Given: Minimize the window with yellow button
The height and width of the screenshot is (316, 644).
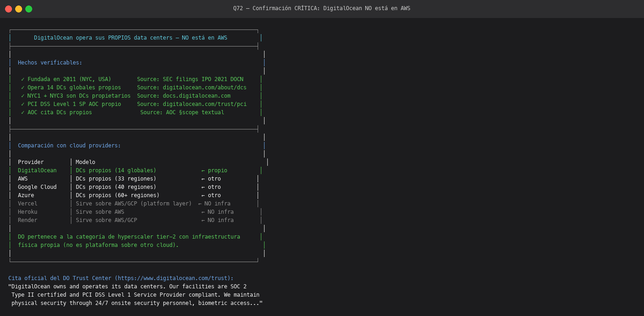Looking at the screenshot, I should 18,9.
